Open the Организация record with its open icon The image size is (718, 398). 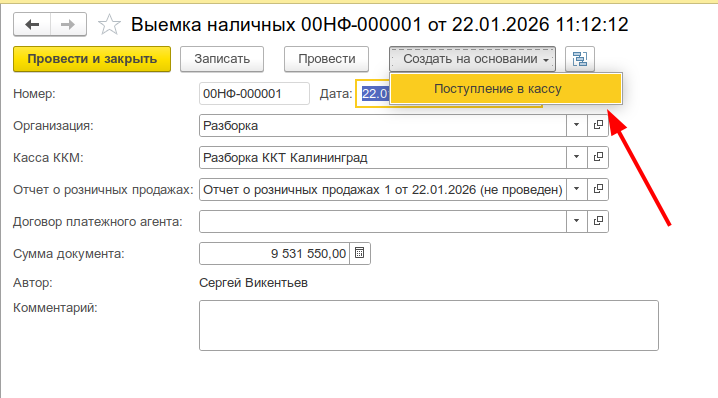(598, 125)
